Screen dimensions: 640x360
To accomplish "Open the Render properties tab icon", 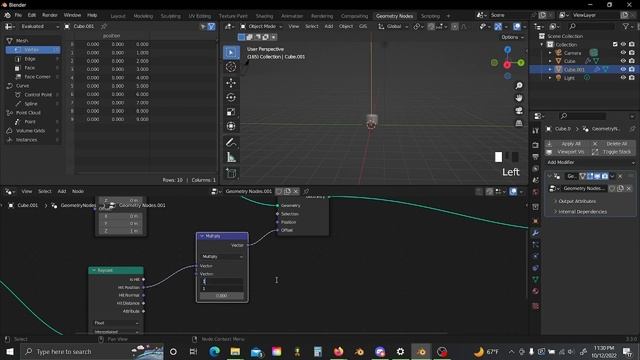I will click(x=536, y=145).
